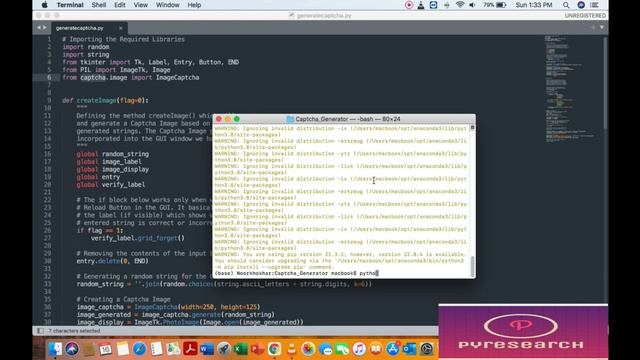The width and height of the screenshot is (640, 360).
Task: Open App Store from the Dock
Action: coord(393,349)
